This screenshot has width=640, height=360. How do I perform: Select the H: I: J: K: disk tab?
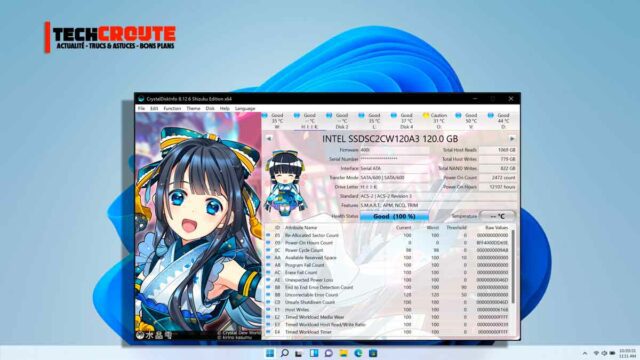309,121
